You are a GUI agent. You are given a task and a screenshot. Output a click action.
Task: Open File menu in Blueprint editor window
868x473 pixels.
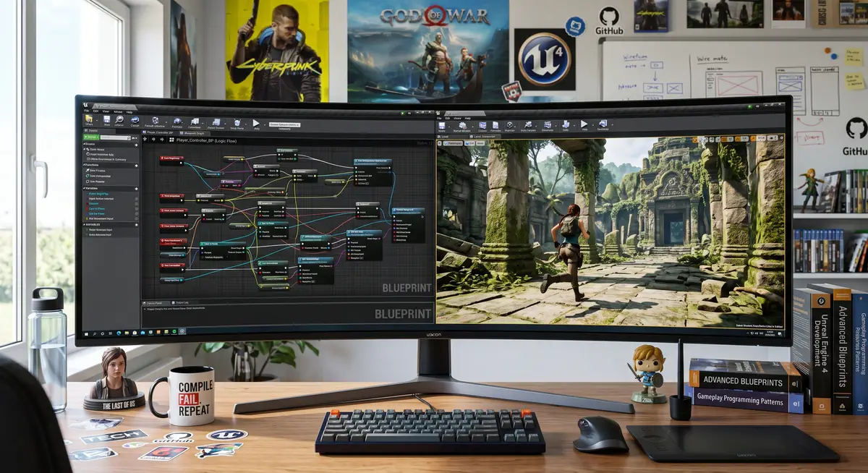pyautogui.click(x=87, y=110)
